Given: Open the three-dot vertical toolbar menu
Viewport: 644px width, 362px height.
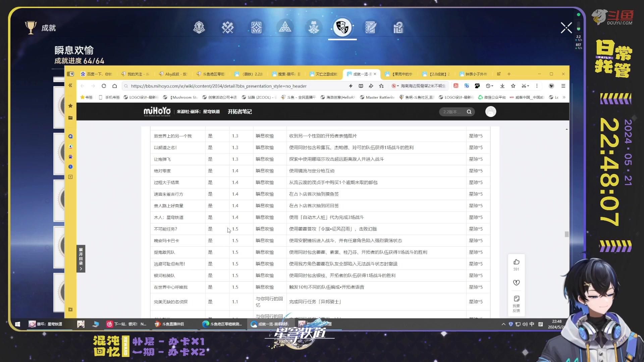Looking at the screenshot, I should 537,86.
